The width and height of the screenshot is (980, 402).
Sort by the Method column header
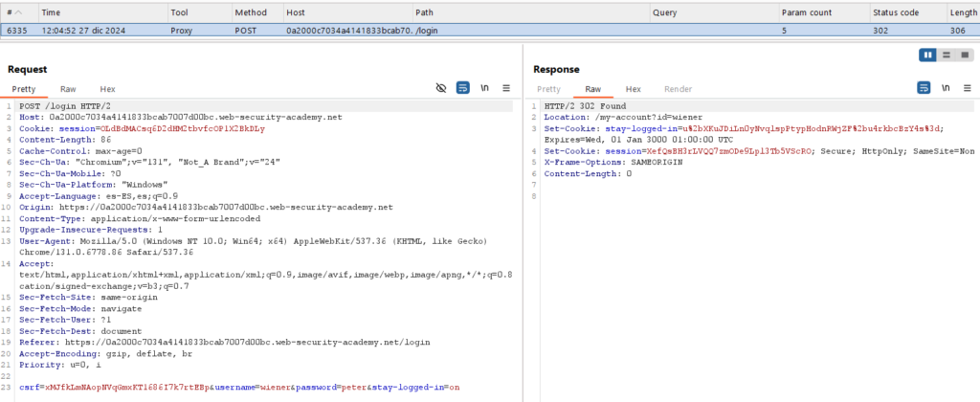[256, 12]
